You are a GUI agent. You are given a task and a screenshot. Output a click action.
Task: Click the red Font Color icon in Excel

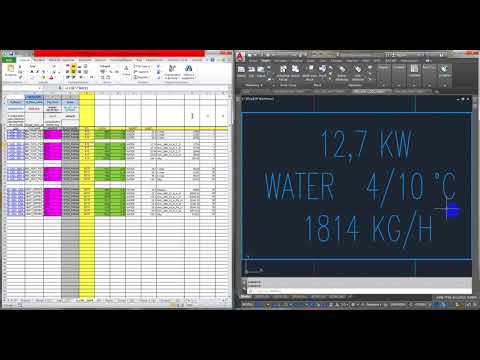[51, 77]
